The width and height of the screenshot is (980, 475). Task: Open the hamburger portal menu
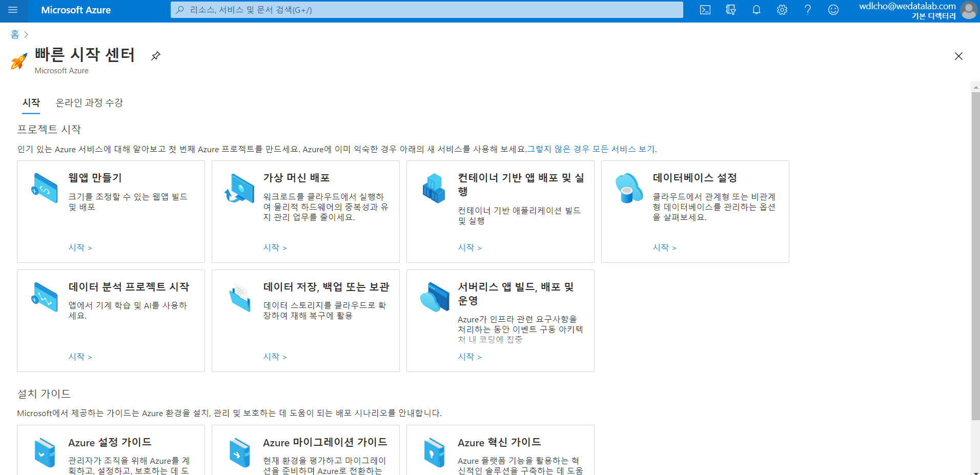[13, 10]
